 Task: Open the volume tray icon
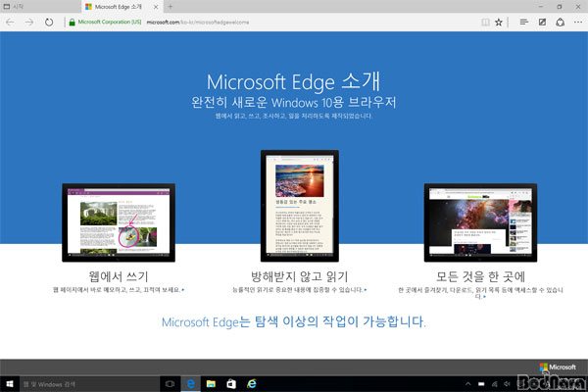[507, 384]
